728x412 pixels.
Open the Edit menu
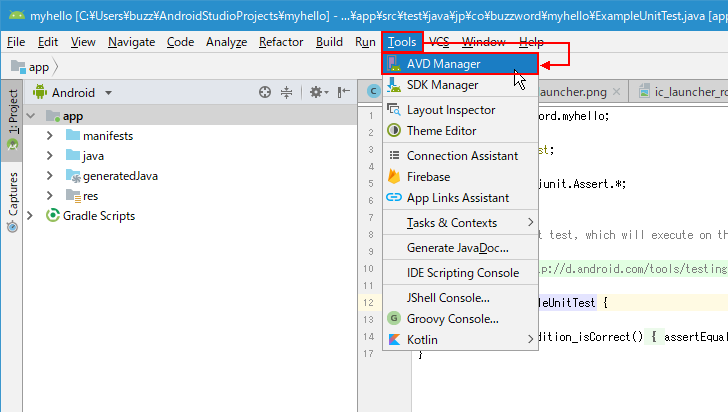click(48, 42)
